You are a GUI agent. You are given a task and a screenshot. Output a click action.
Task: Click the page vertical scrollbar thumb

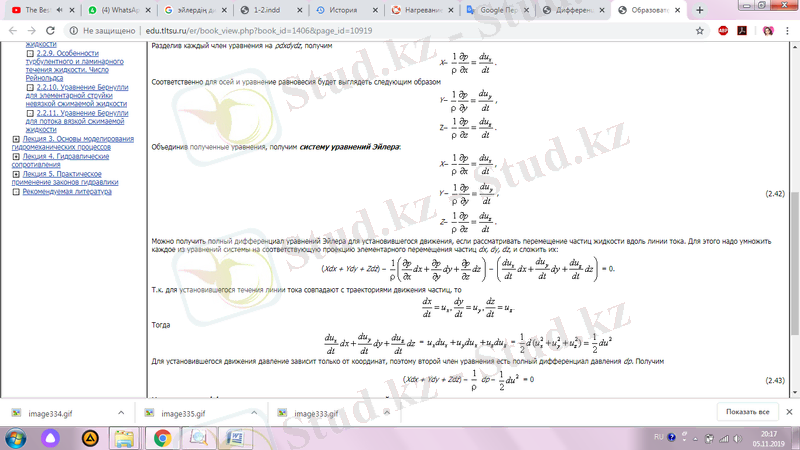pyautogui.click(x=795, y=265)
